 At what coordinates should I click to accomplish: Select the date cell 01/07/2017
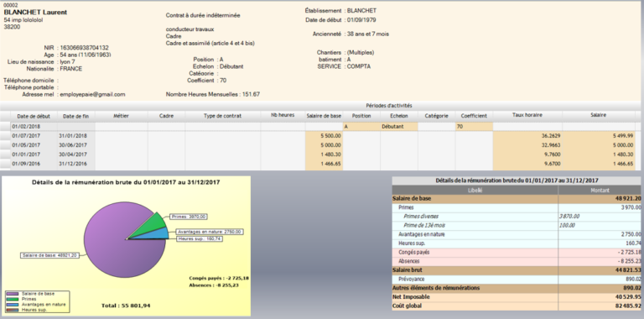pyautogui.click(x=34, y=136)
